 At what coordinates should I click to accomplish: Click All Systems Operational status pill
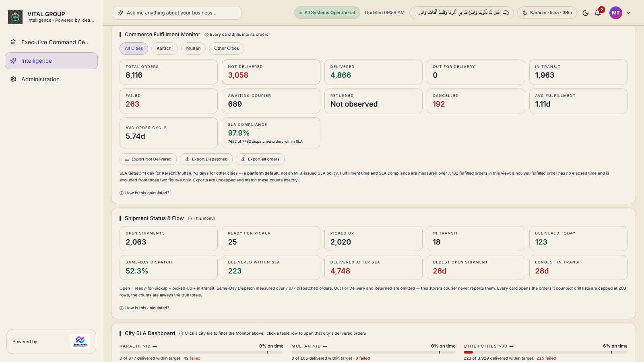click(x=327, y=13)
